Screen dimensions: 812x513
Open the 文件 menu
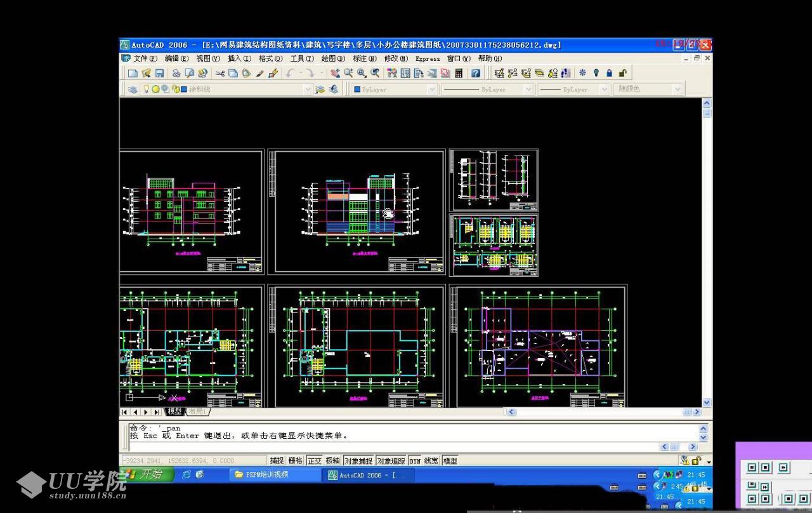145,58
